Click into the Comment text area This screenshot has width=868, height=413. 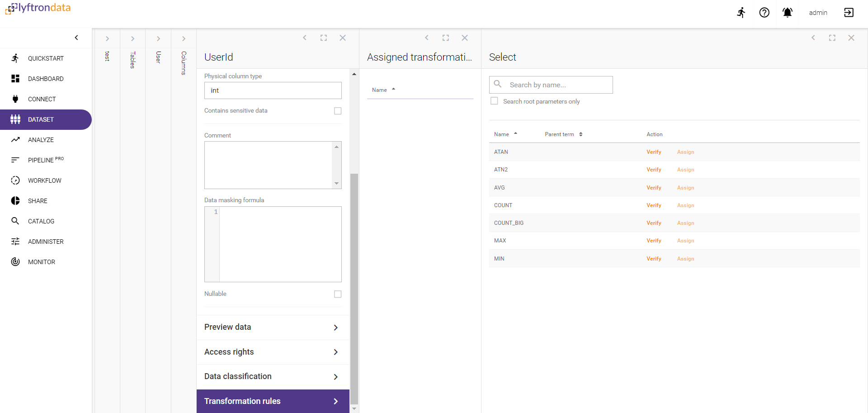[269, 165]
